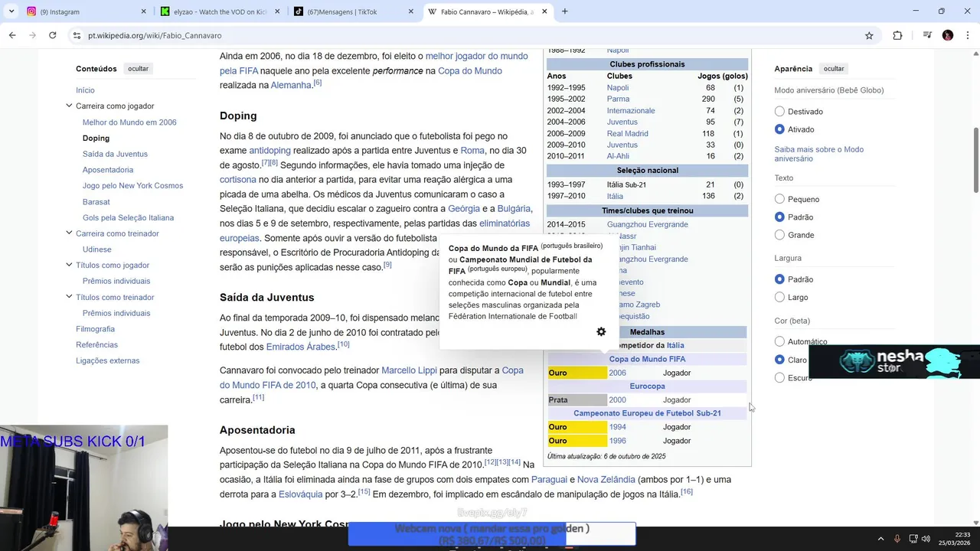Open the Nova Zelândia link
Image resolution: width=980 pixels, height=551 pixels.
coord(606,480)
